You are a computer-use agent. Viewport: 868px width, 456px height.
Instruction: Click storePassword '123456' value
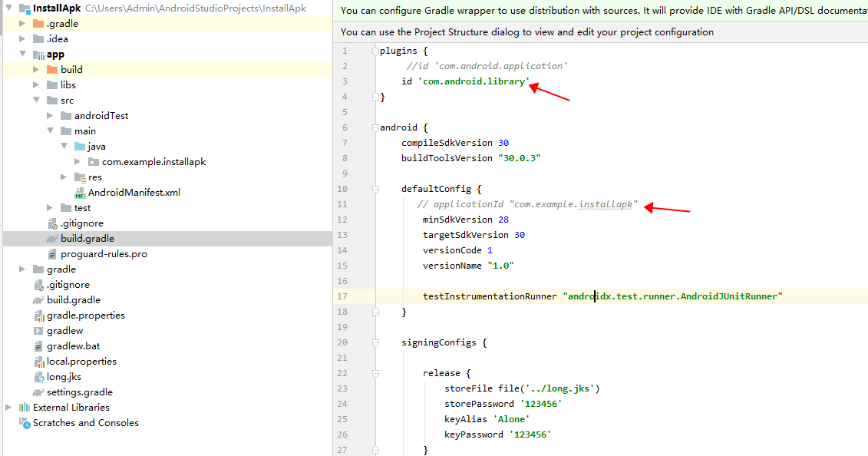tap(541, 404)
